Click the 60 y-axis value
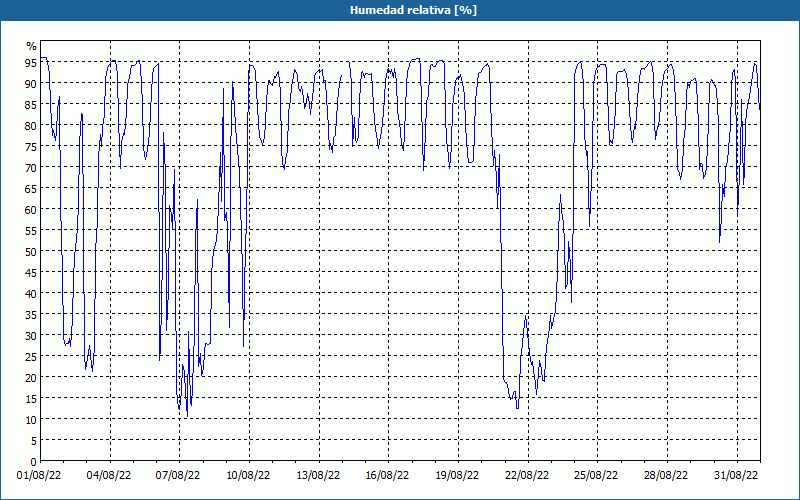The width and height of the screenshot is (800, 500). pos(31,209)
